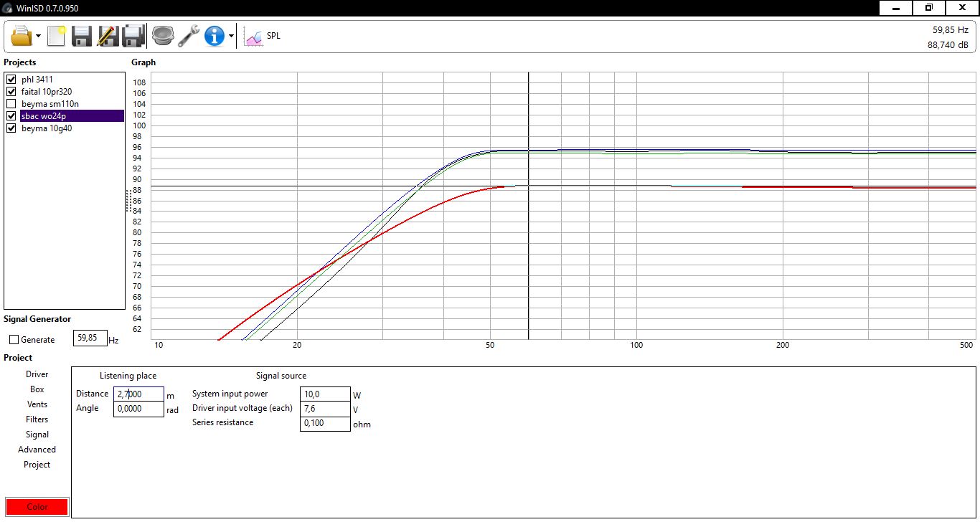Screen dimensions: 980x522
Task: Expand the open-project dropdown arrow
Action: click(38, 36)
